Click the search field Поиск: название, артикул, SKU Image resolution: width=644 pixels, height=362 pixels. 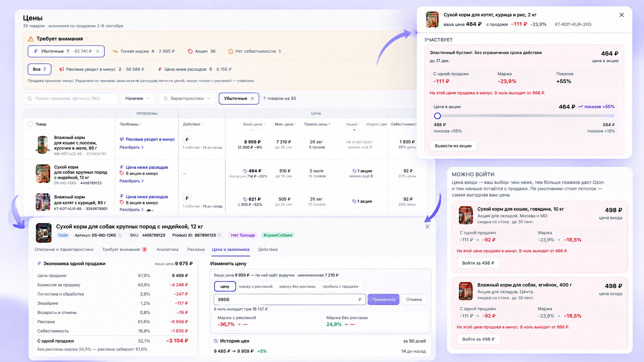click(x=70, y=98)
